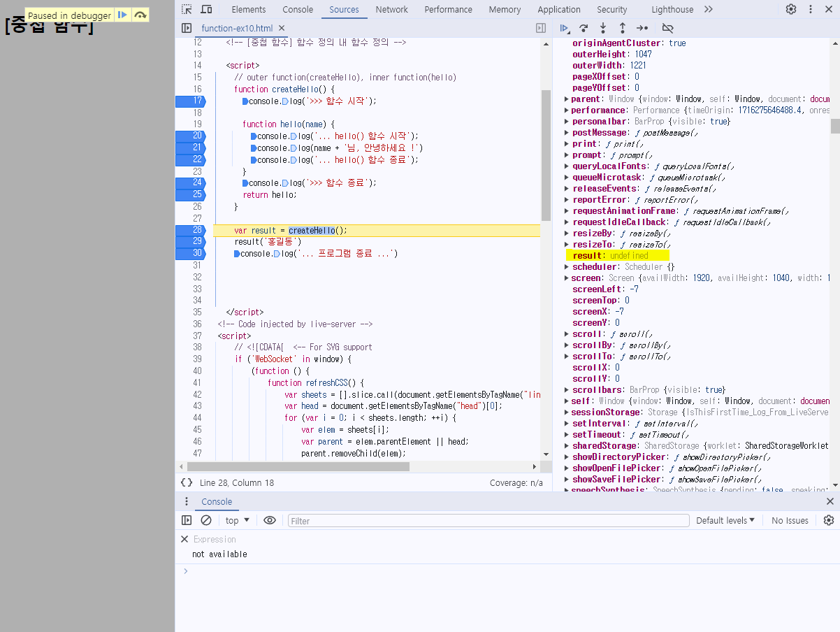Open the console drawer three-dot menu

click(187, 501)
